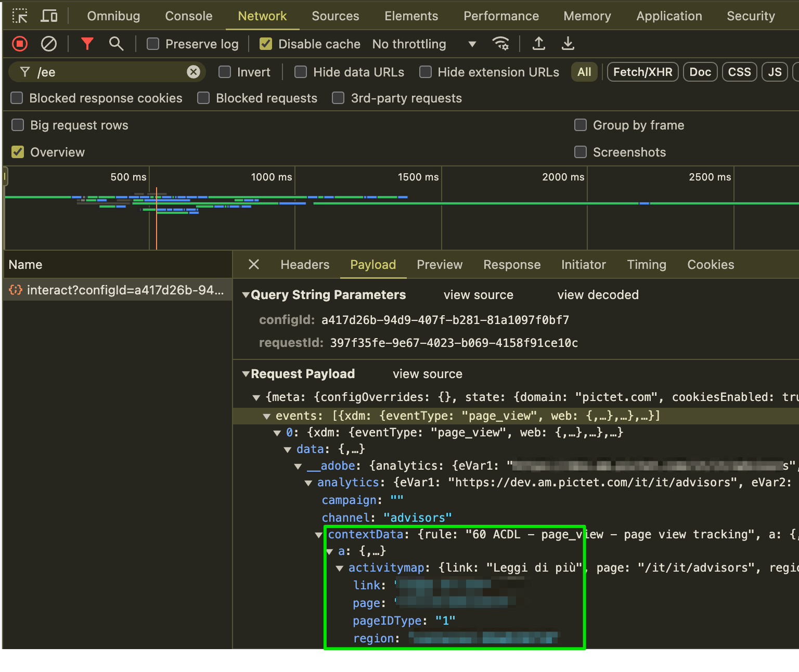Screen dimensions: 799x672
Task: Enable Preserve log
Action: pyautogui.click(x=153, y=44)
